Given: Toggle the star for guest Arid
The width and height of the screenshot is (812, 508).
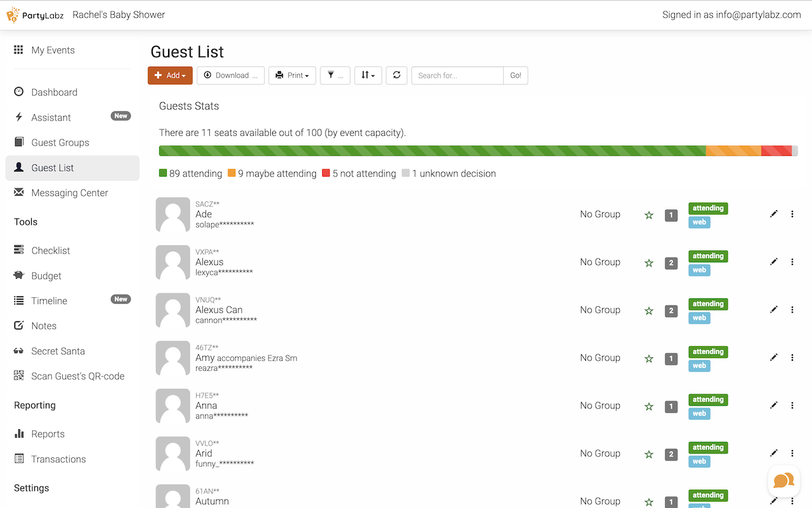Looking at the screenshot, I should (x=648, y=454).
